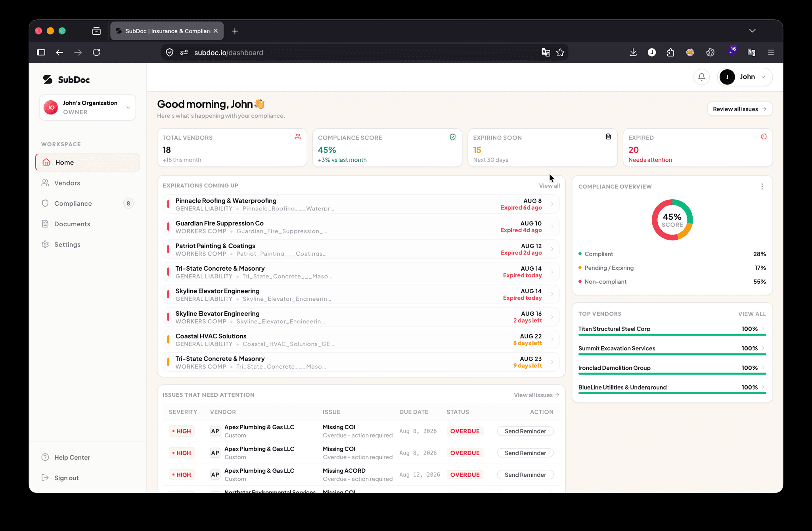Screen dimensions: 812x531
Task: Open Documents in sidebar
Action: (88, 224)
